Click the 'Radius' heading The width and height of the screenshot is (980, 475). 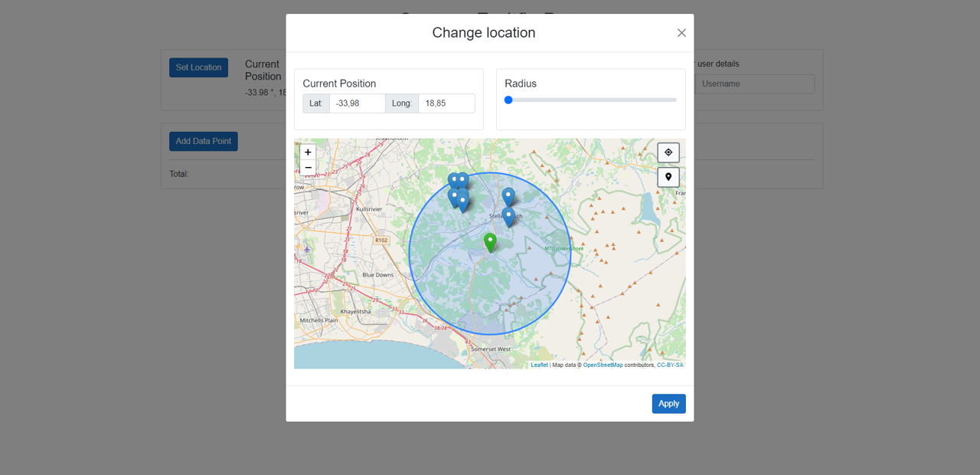click(521, 84)
